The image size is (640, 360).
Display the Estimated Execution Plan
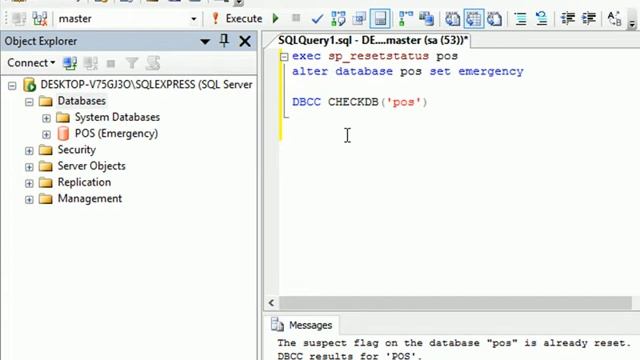click(x=338, y=19)
